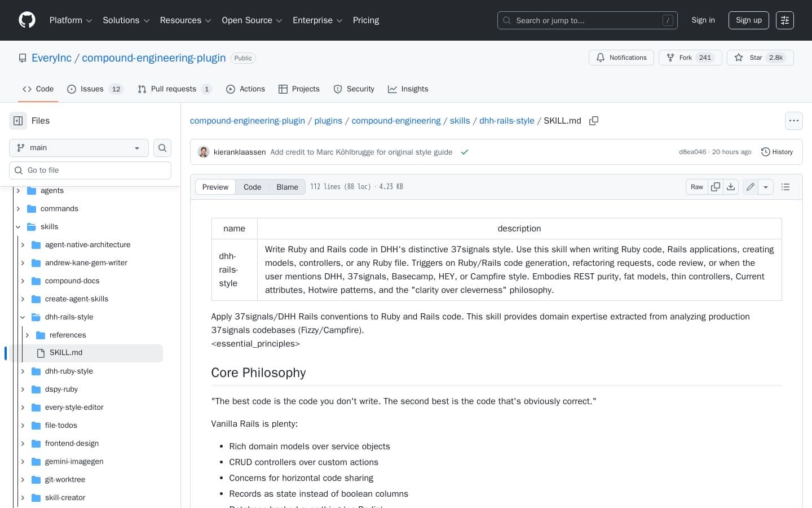The width and height of the screenshot is (812, 508).
Task: View the Raw file contents
Action: [696, 187]
